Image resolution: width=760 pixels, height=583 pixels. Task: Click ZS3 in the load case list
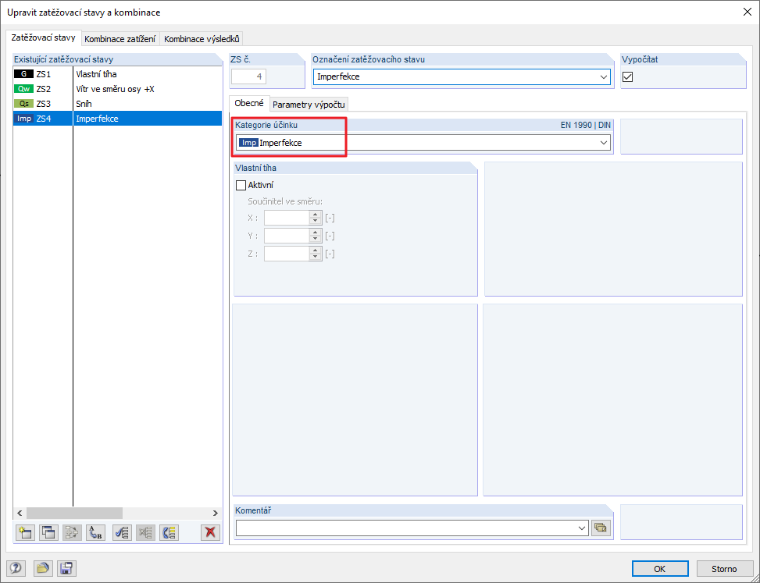coord(44,104)
